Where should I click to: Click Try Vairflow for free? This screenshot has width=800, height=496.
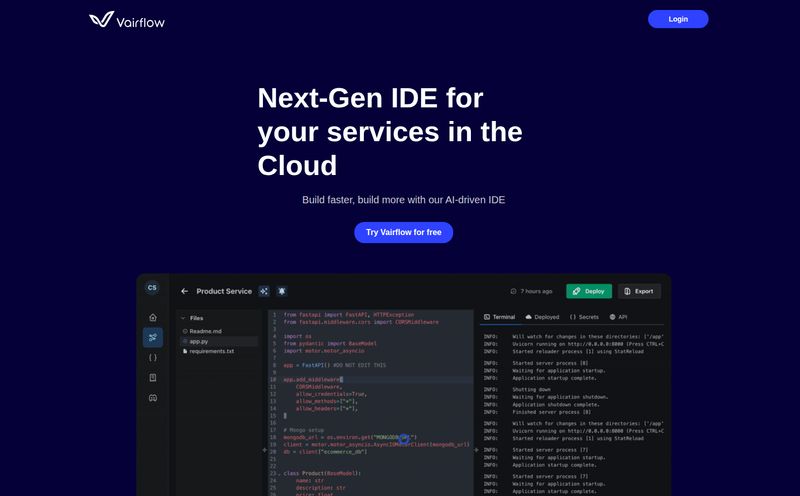click(x=404, y=232)
